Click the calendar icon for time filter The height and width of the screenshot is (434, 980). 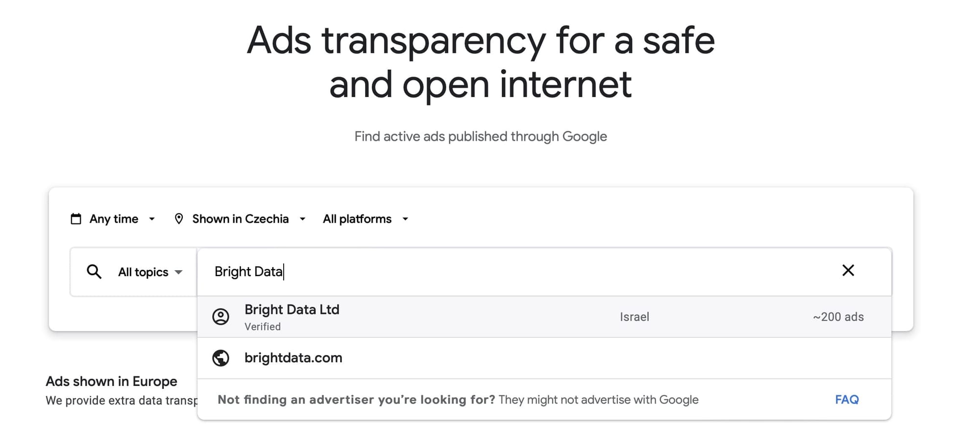[76, 219]
